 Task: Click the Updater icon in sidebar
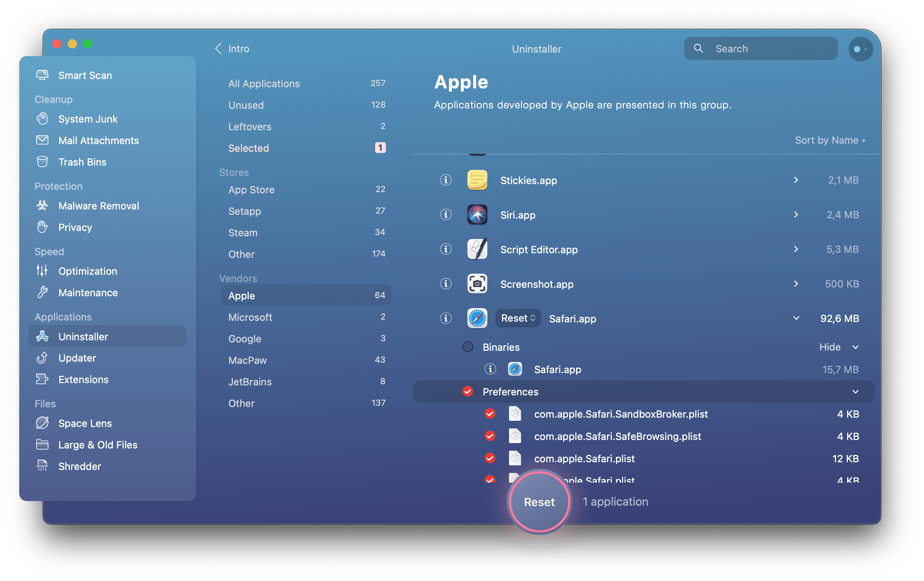point(42,357)
